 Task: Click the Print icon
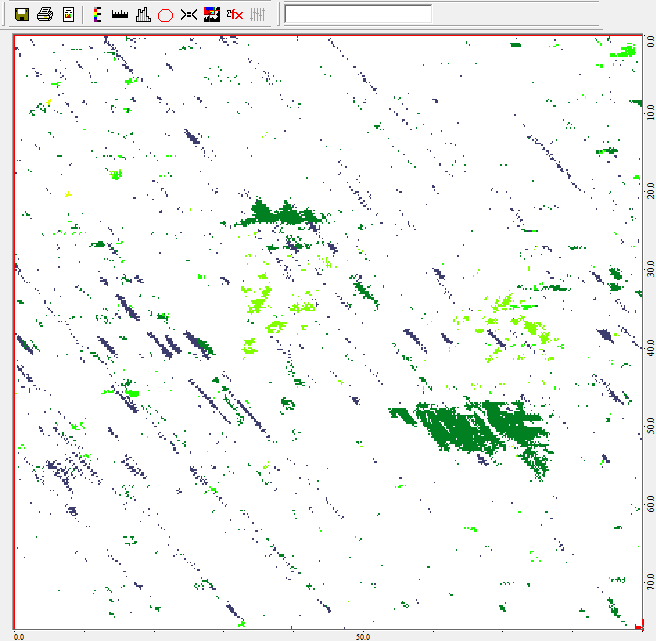pyautogui.click(x=44, y=15)
